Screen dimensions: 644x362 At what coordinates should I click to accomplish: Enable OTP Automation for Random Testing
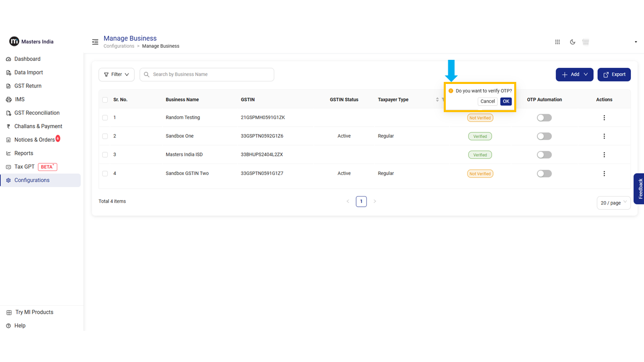pyautogui.click(x=544, y=118)
